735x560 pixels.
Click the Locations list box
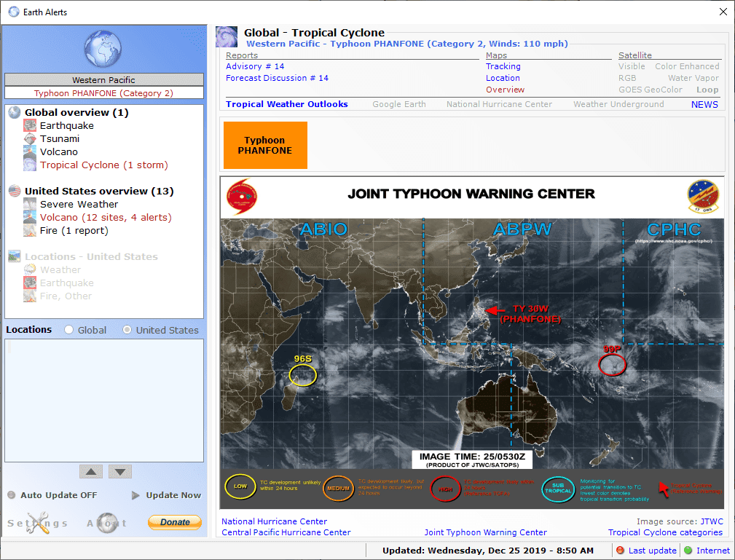104,401
